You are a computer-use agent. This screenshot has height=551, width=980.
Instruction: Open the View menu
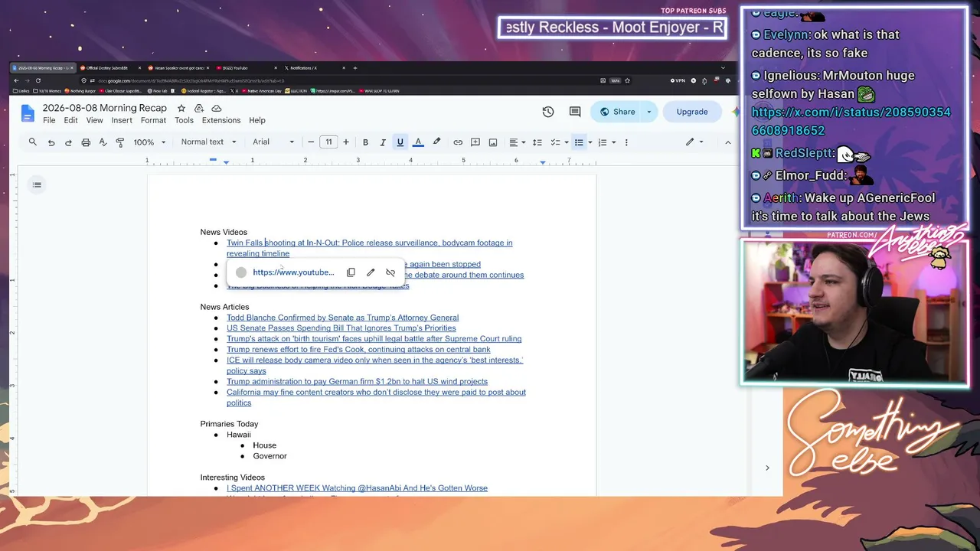point(95,121)
